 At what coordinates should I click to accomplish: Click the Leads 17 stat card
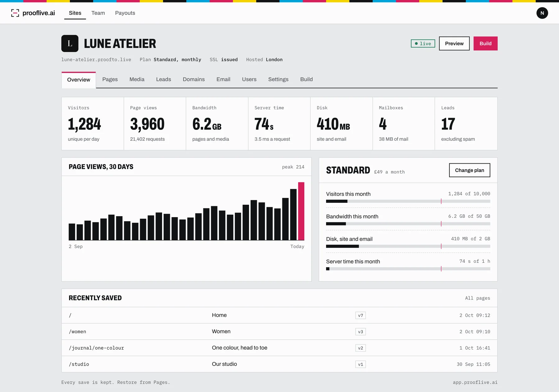point(466,124)
